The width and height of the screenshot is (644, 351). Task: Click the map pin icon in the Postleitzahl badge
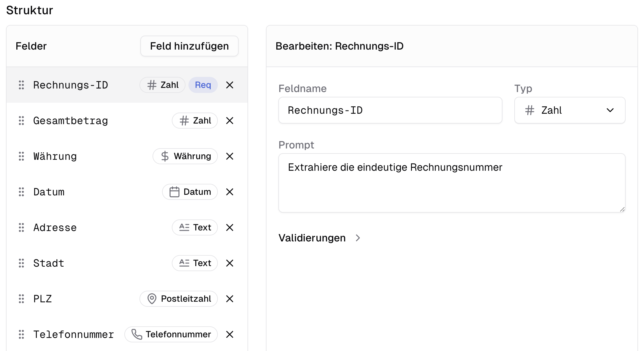152,299
